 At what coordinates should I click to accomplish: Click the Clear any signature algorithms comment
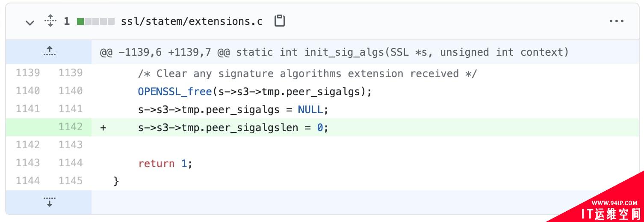click(307, 74)
